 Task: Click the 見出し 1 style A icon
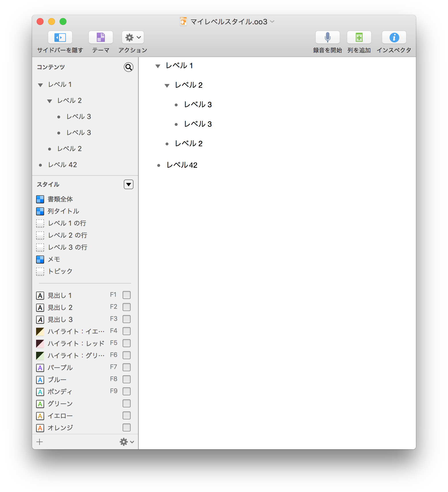pyautogui.click(x=40, y=296)
